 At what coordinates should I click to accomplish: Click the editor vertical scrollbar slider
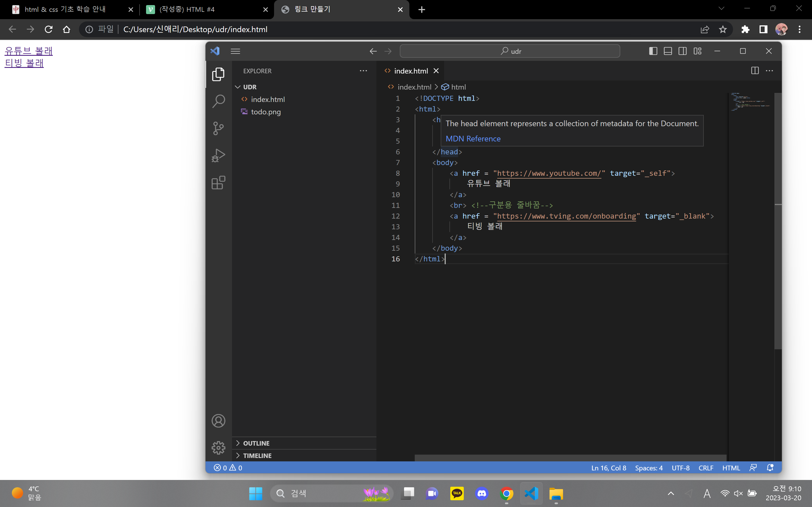pyautogui.click(x=778, y=221)
